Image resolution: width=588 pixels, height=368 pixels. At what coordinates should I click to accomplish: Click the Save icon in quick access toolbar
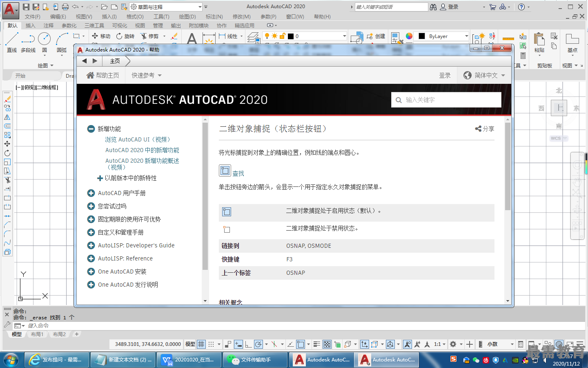pyautogui.click(x=26, y=7)
